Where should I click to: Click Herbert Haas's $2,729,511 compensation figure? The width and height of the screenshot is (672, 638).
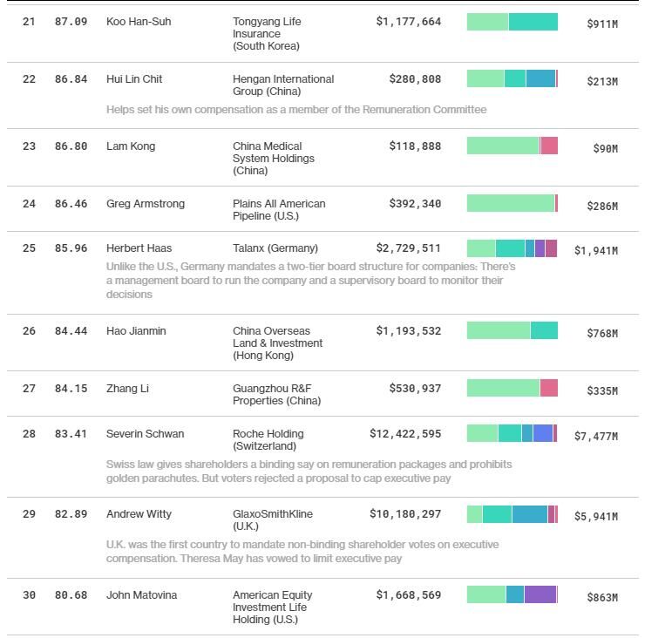pos(409,248)
